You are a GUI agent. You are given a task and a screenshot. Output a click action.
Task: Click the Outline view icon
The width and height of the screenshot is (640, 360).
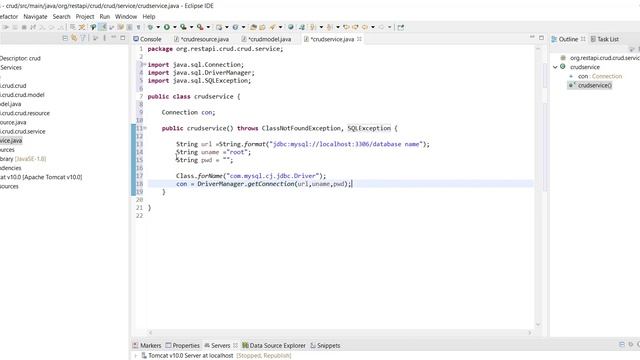[x=554, y=39]
